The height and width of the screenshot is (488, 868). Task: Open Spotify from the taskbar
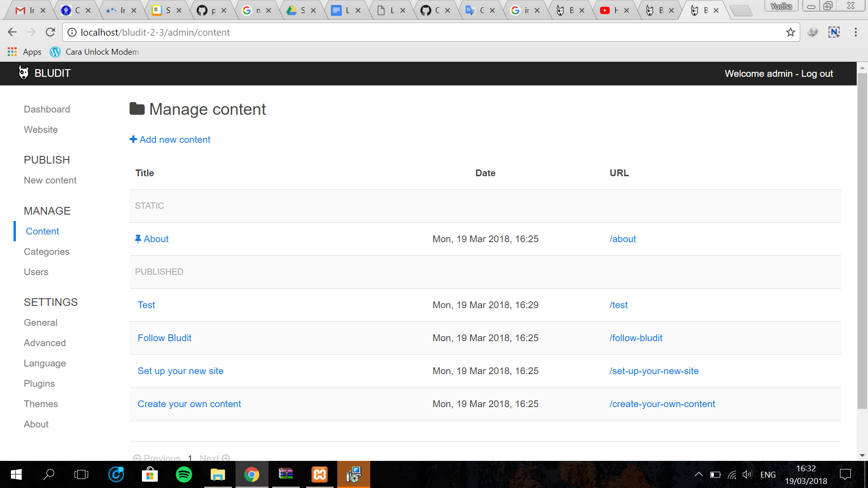click(184, 474)
